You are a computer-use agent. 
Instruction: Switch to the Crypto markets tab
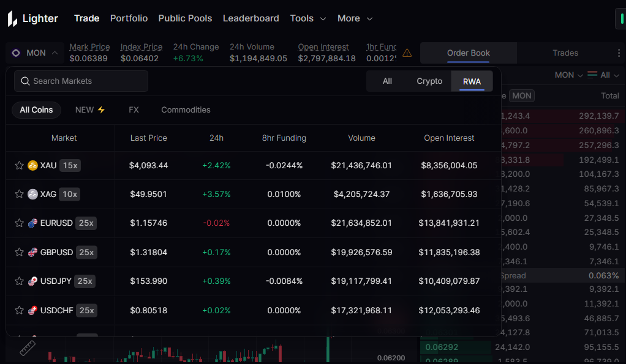[x=429, y=81]
